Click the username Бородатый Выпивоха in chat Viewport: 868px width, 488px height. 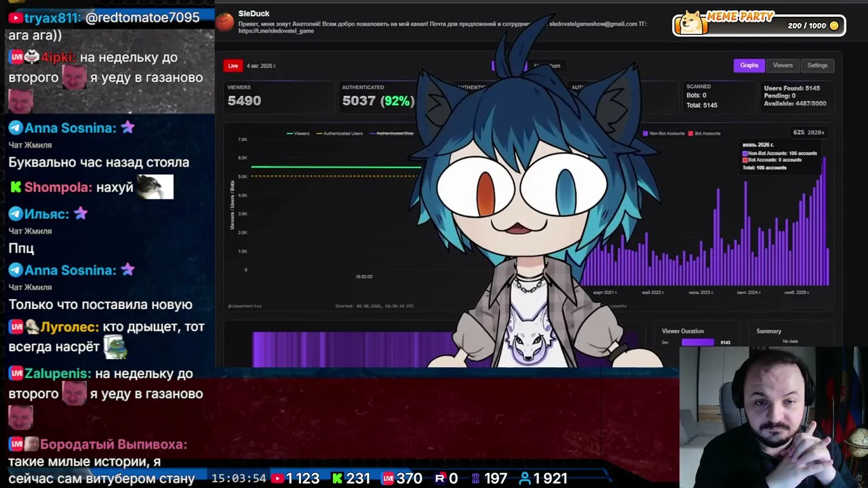click(113, 445)
